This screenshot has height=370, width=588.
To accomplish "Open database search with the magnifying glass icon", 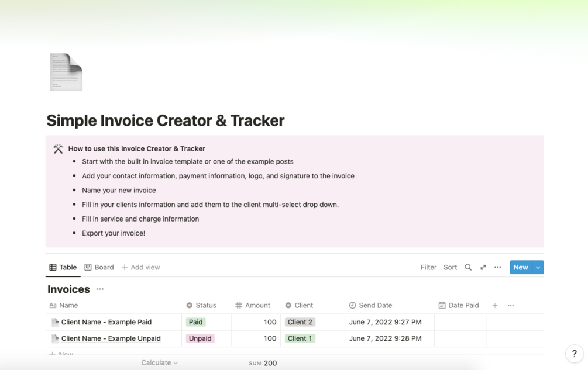I will 468,267.
